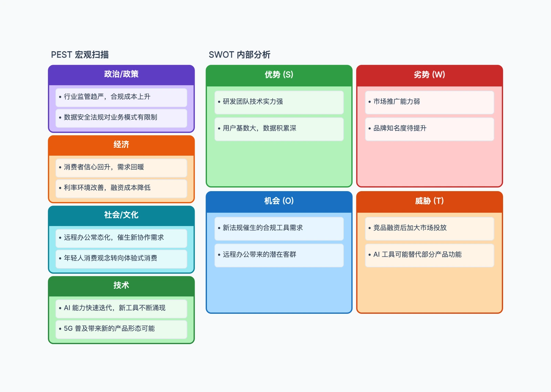Screen dimensions: 551x392
Task: Click item "年轻人消费观念转向体验式消费"
Action: coord(121,259)
